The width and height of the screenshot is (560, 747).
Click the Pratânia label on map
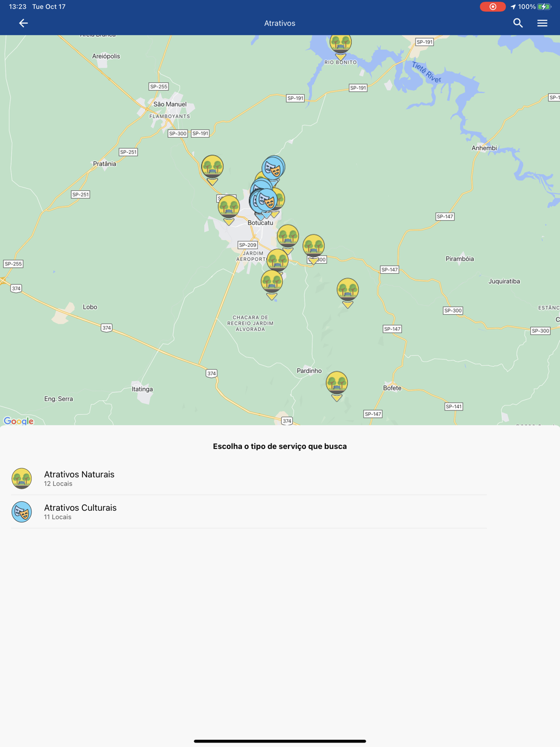(x=105, y=164)
